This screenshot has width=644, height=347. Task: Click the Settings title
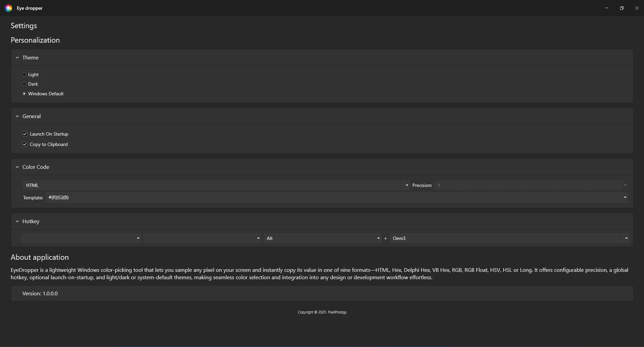24,26
